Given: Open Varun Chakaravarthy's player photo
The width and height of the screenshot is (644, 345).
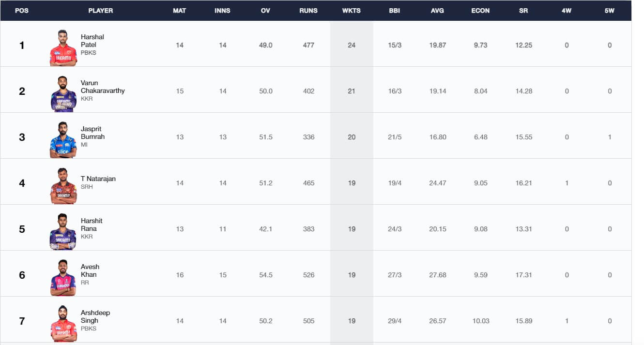Looking at the screenshot, I should (63, 94).
